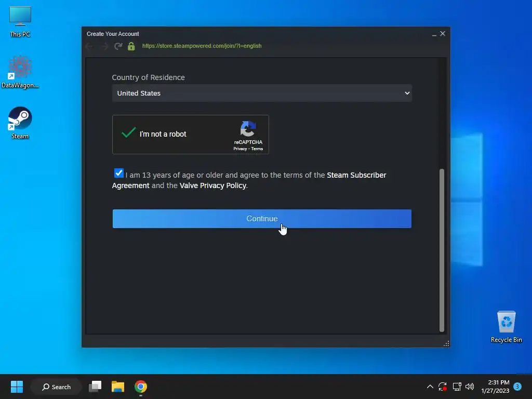
Task: Click the window resize grip corner
Action: click(x=446, y=344)
